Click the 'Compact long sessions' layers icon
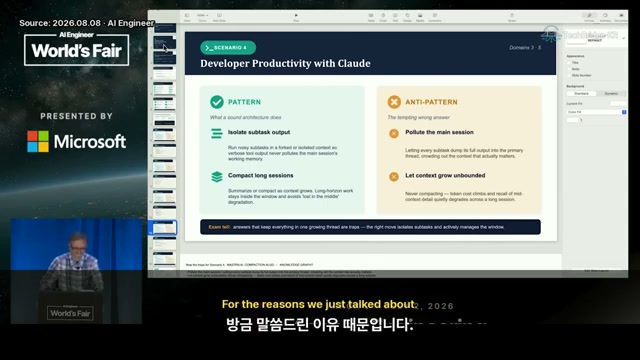640x360 pixels. point(217,177)
